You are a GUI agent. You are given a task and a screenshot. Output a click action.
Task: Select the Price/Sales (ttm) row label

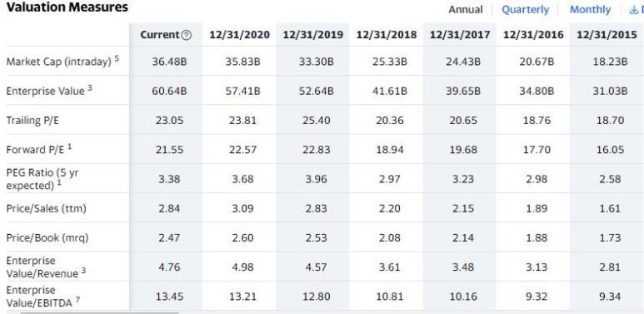tap(46, 208)
